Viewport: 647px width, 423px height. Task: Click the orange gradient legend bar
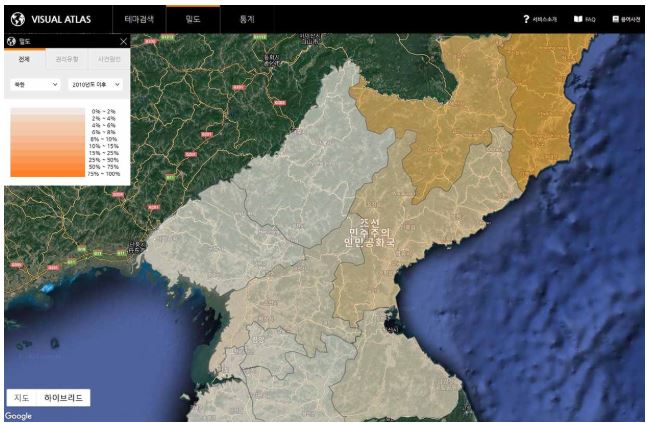(47, 142)
